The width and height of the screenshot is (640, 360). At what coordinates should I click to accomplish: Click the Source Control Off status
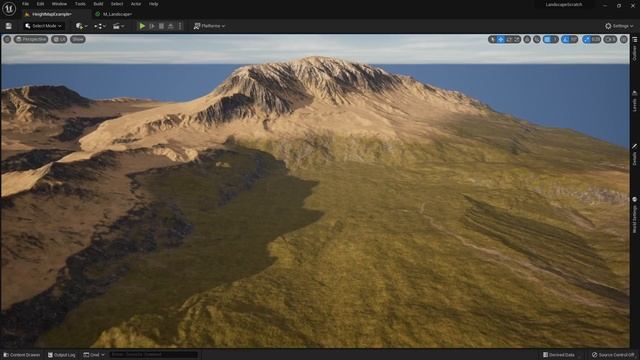613,355
